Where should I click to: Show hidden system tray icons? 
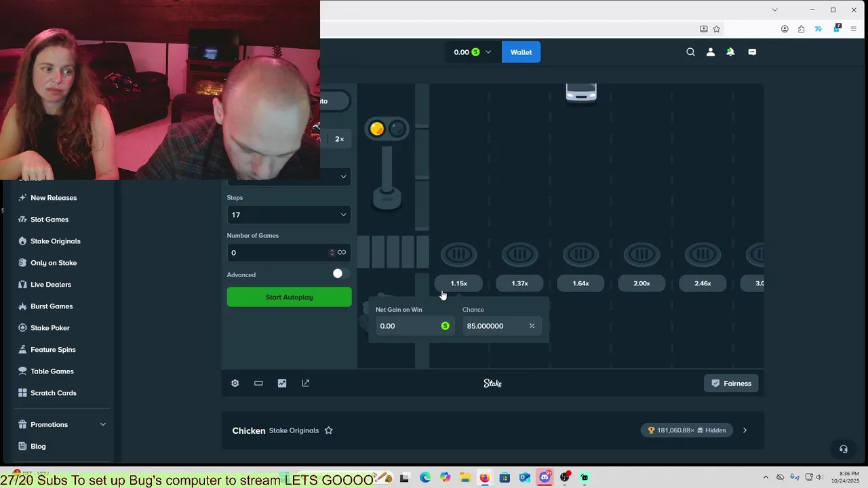pos(766,477)
